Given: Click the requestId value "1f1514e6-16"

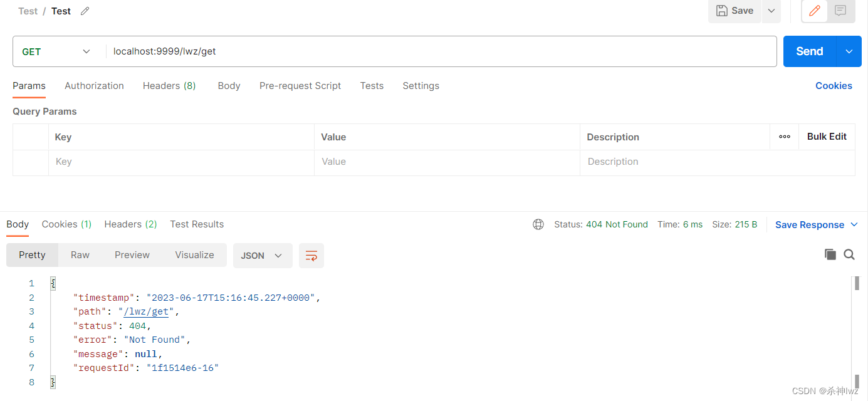Looking at the screenshot, I should pos(182,368).
